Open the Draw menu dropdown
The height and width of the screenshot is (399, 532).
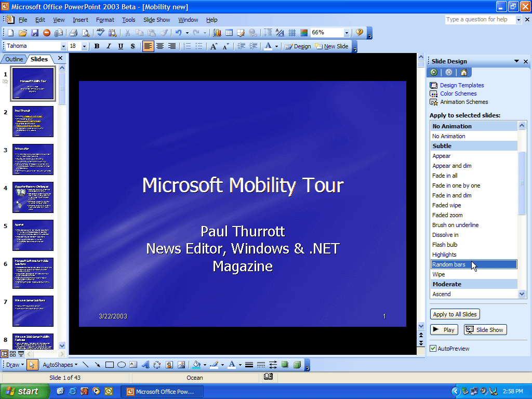[x=15, y=365]
